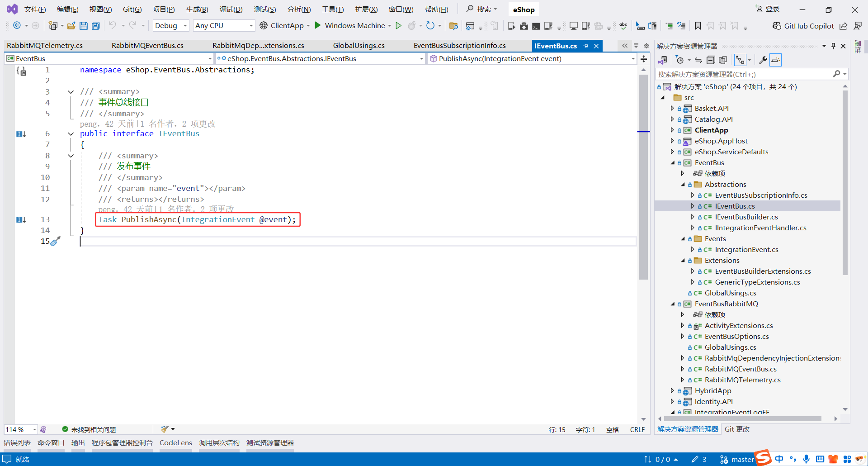Click the Undo arrow icon
This screenshot has height=466, width=868.
click(x=113, y=26)
